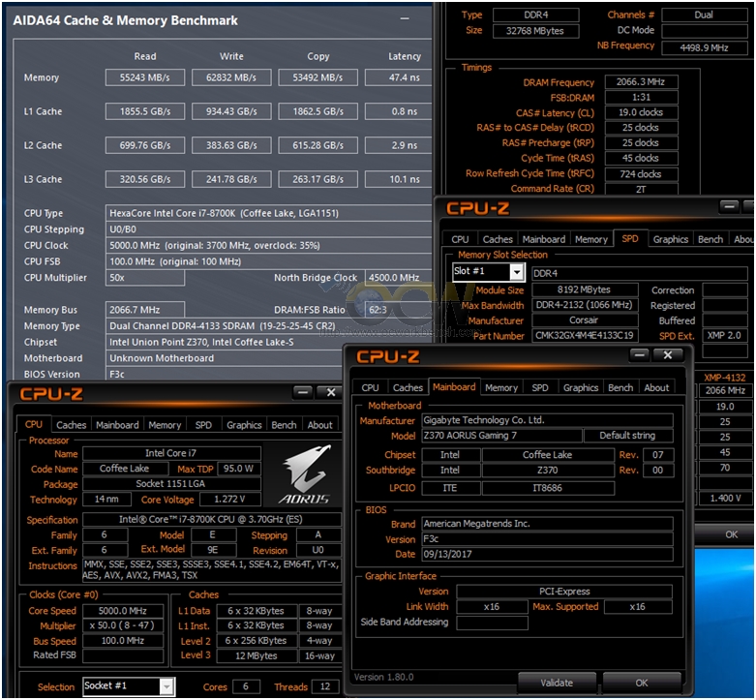Click L2 Cache Write 383.63 GB/s field
This screenshot has width=756, height=700.
(x=231, y=145)
